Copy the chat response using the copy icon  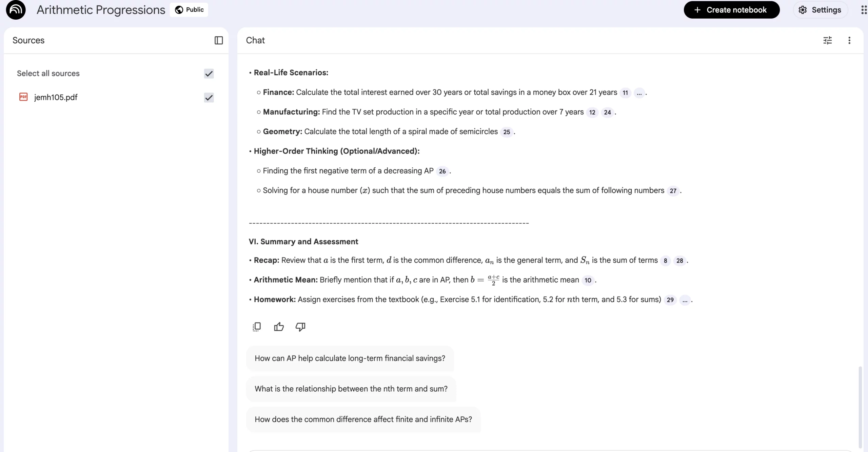click(x=257, y=326)
